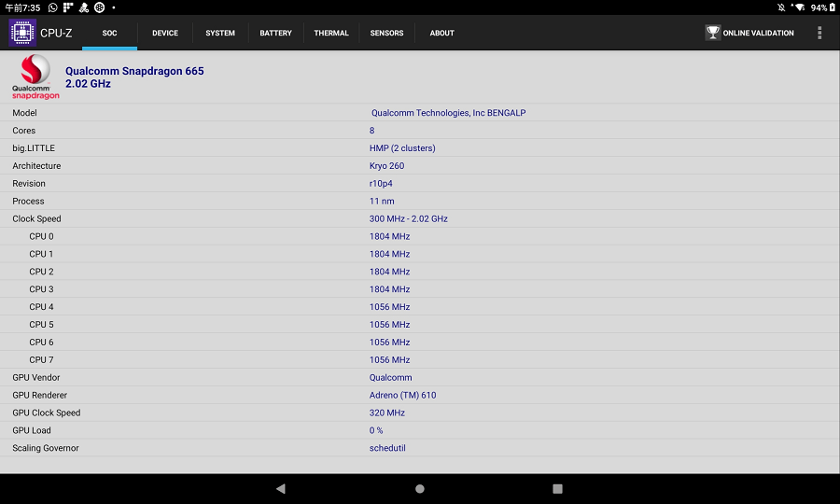This screenshot has height=504, width=840.
Task: Tap the GPU Vendor row label
Action: pos(35,378)
